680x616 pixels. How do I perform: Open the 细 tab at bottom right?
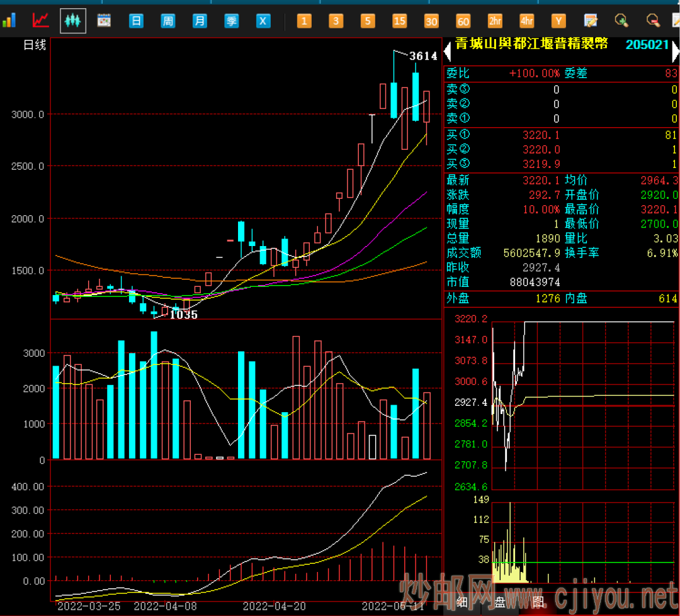click(460, 602)
